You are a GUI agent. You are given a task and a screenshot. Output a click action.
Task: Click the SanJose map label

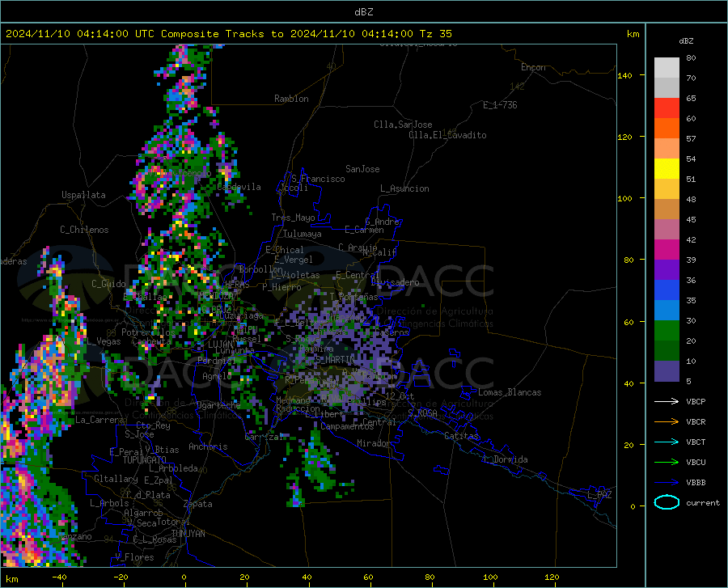tap(362, 169)
